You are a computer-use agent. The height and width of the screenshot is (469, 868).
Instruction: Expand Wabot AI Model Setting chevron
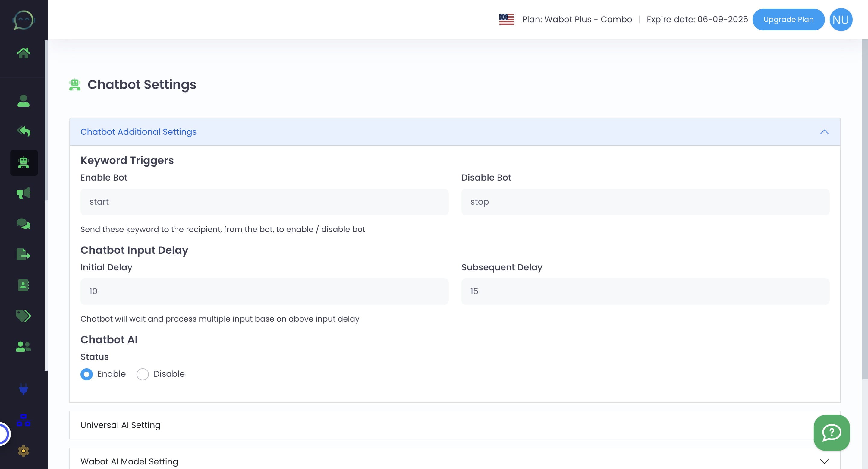(x=824, y=461)
